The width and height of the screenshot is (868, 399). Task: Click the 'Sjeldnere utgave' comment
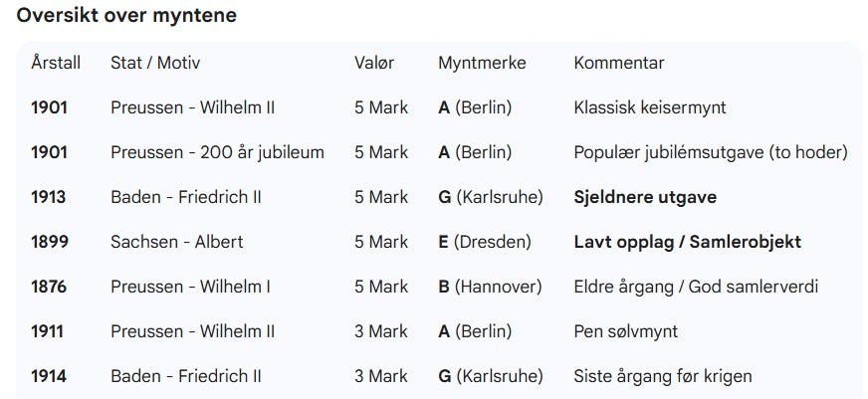pos(645,197)
